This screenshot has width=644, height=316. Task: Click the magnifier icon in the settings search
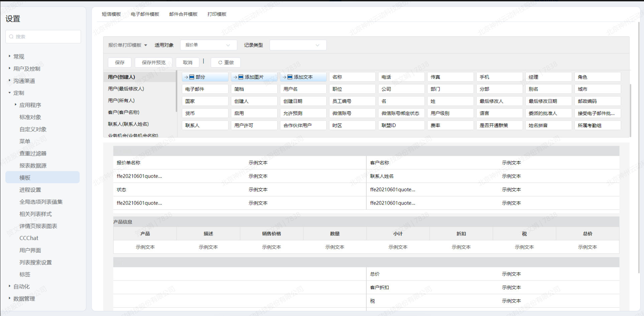[11, 37]
